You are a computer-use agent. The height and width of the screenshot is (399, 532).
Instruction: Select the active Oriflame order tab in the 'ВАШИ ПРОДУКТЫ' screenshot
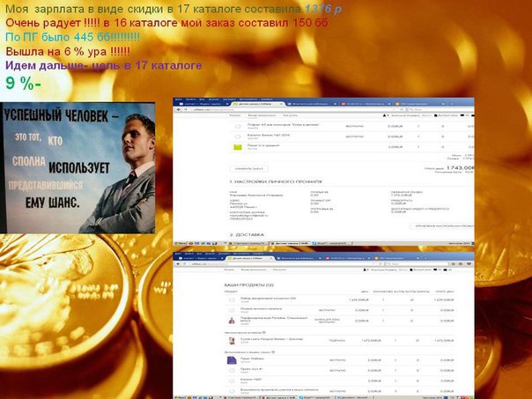pos(250,258)
